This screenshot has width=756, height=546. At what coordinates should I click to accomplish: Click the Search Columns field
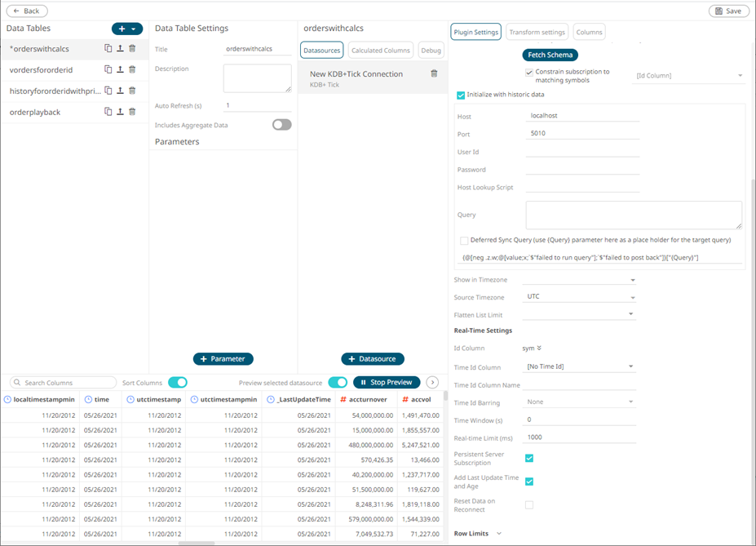65,382
